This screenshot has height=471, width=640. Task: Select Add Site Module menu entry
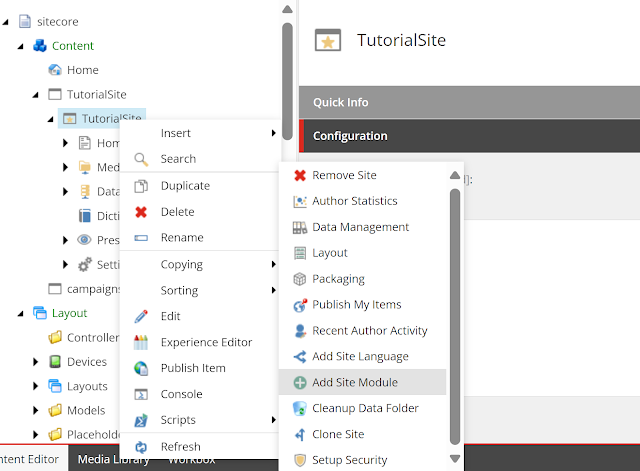362,382
